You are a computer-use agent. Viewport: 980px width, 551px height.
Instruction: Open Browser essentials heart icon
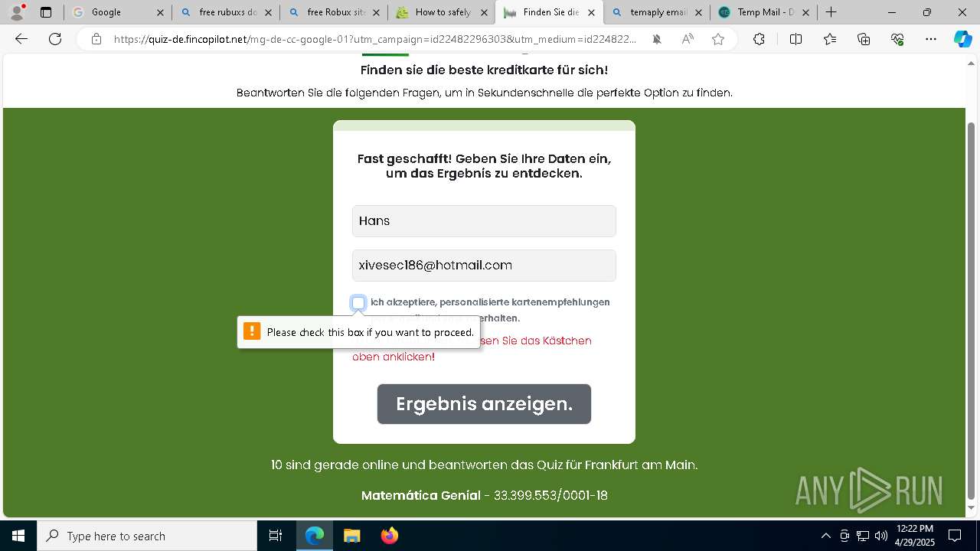pyautogui.click(x=897, y=39)
